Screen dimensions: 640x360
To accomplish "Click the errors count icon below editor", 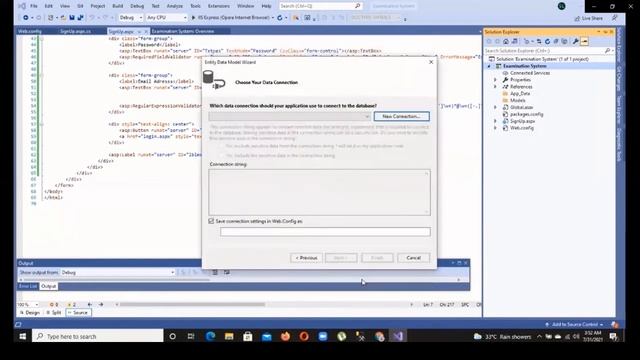I will coord(53,304).
